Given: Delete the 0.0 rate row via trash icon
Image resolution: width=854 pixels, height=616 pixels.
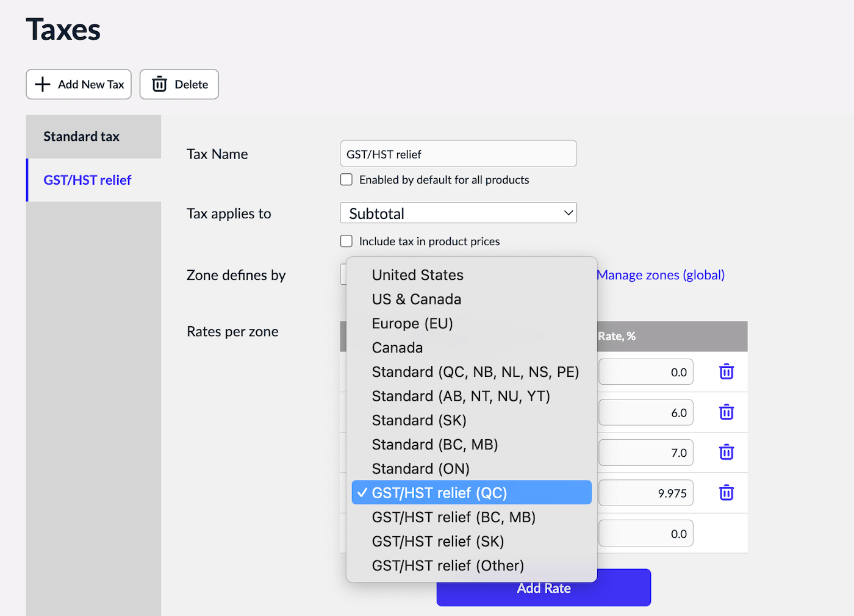Looking at the screenshot, I should [726, 372].
